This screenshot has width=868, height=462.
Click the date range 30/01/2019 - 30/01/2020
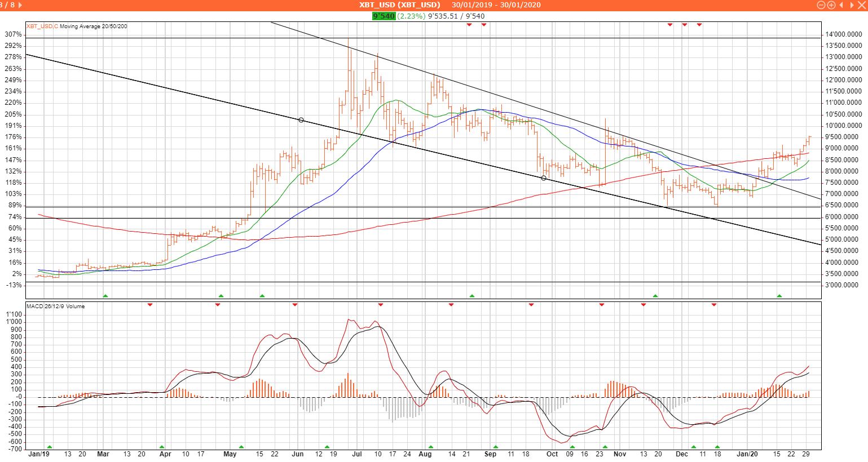coord(496,5)
